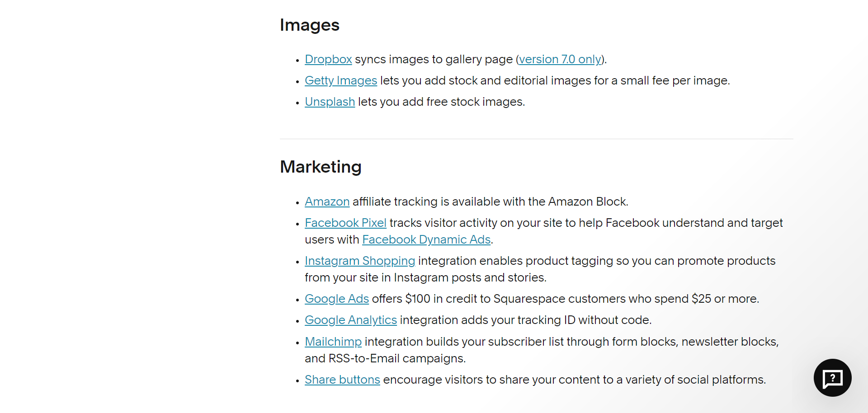
Task: Open the Instagram Shopping link
Action: pyautogui.click(x=360, y=261)
